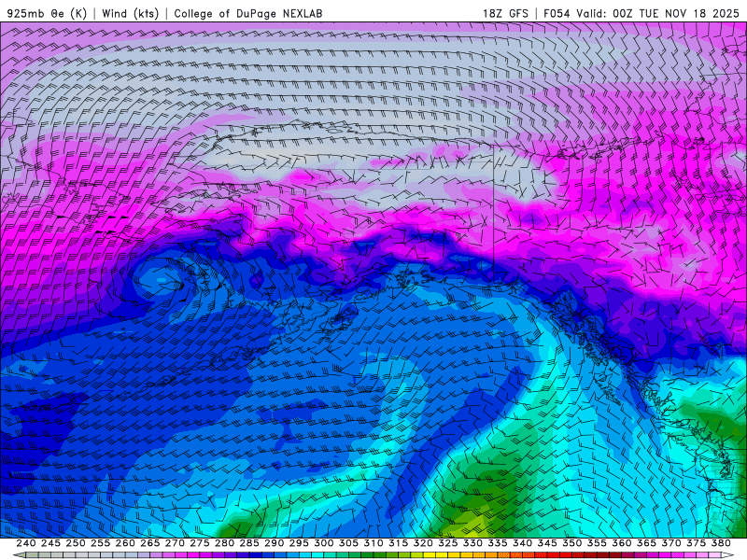
Task: Click the 310 colorbar scale label
Action: [373, 543]
